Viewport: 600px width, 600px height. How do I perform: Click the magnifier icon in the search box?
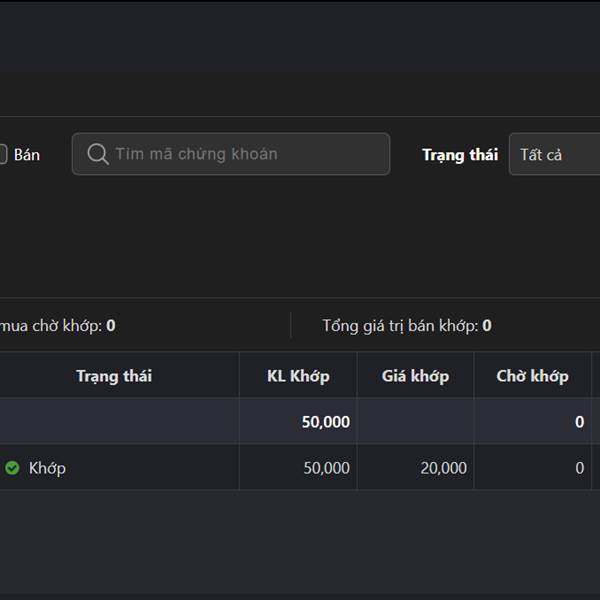coord(98,154)
